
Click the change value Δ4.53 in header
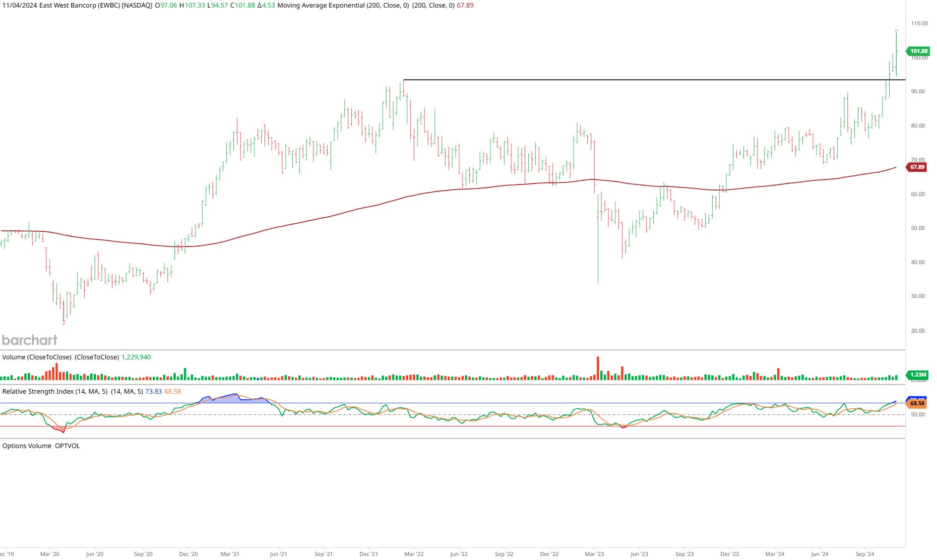[266, 6]
